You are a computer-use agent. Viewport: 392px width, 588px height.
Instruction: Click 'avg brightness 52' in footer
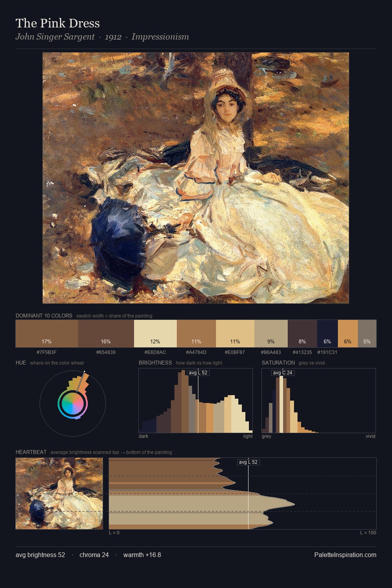click(x=40, y=555)
